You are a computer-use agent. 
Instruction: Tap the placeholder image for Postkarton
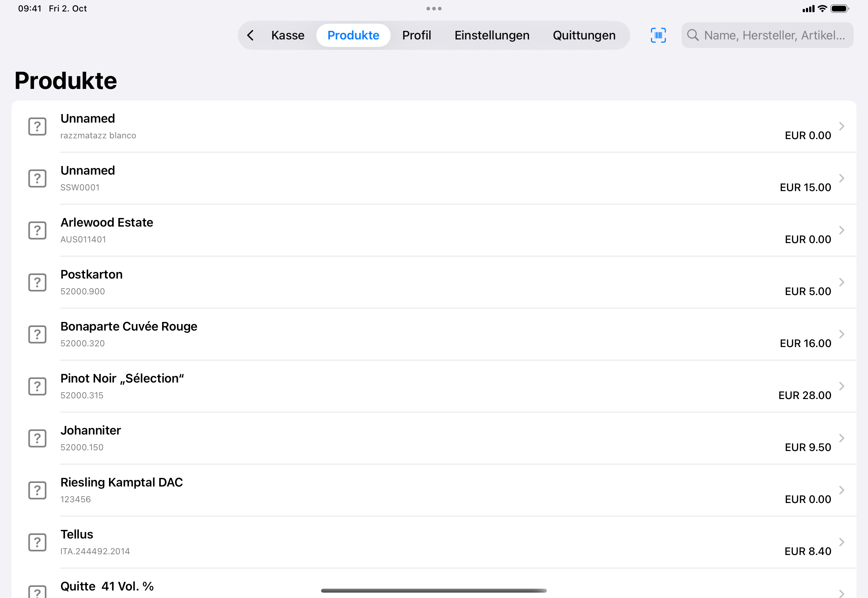click(x=37, y=282)
